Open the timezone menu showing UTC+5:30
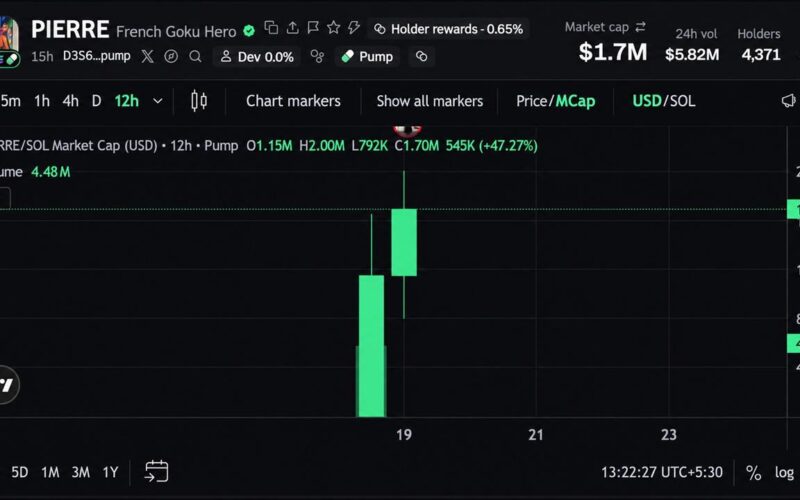Viewport: 800px width, 500px height. [x=662, y=472]
